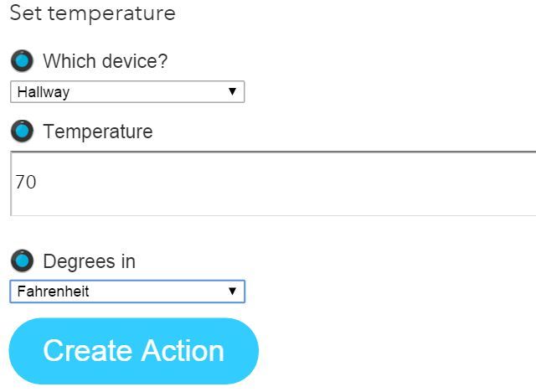Click the blue circle beside Which device?
Screen dimensions: 536x392
[x=22, y=61]
